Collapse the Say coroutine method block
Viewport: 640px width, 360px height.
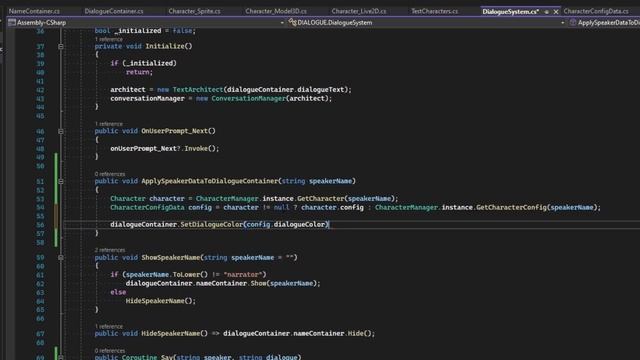coord(60,358)
